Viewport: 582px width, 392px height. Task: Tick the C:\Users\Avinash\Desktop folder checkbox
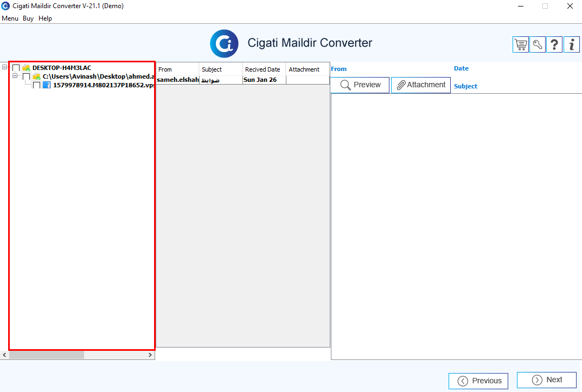(x=27, y=76)
